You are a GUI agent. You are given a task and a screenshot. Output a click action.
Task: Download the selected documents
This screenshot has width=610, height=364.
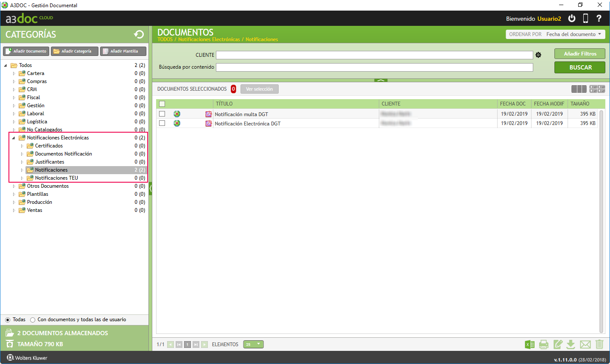point(571,345)
